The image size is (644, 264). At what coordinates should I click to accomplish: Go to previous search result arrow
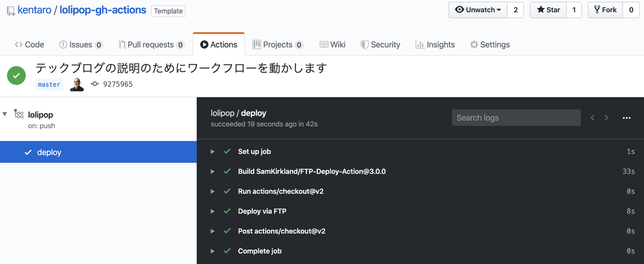592,118
